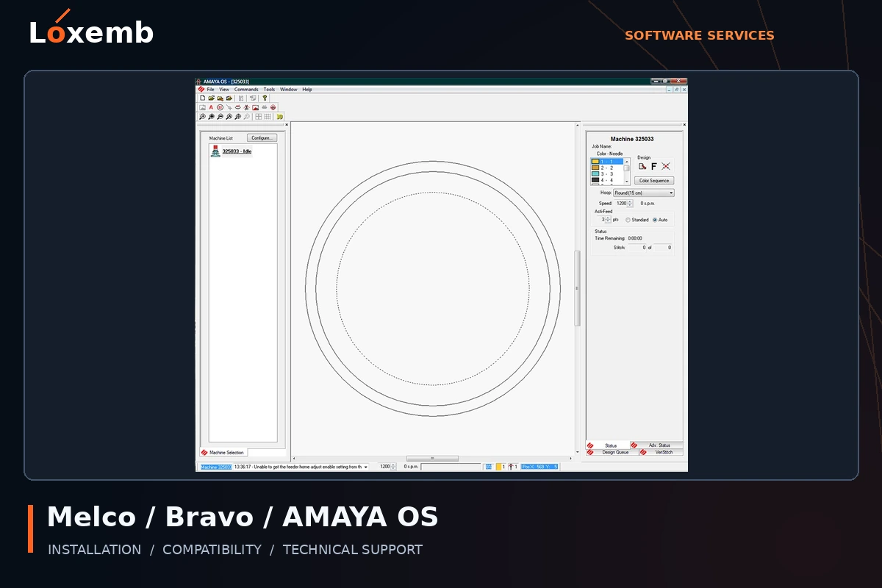Viewport: 882px width, 588px height.
Task: Click the red letter A toolbar icon
Action: coord(211,107)
